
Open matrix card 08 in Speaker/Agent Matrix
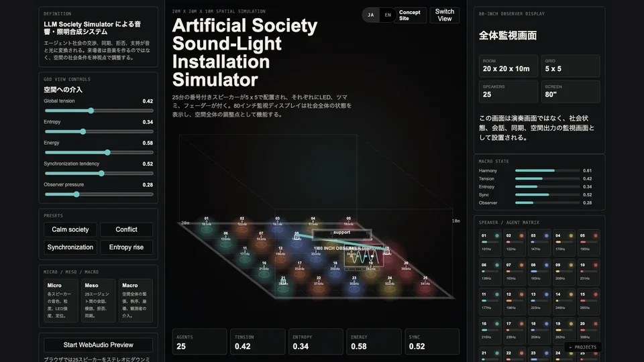point(539,272)
